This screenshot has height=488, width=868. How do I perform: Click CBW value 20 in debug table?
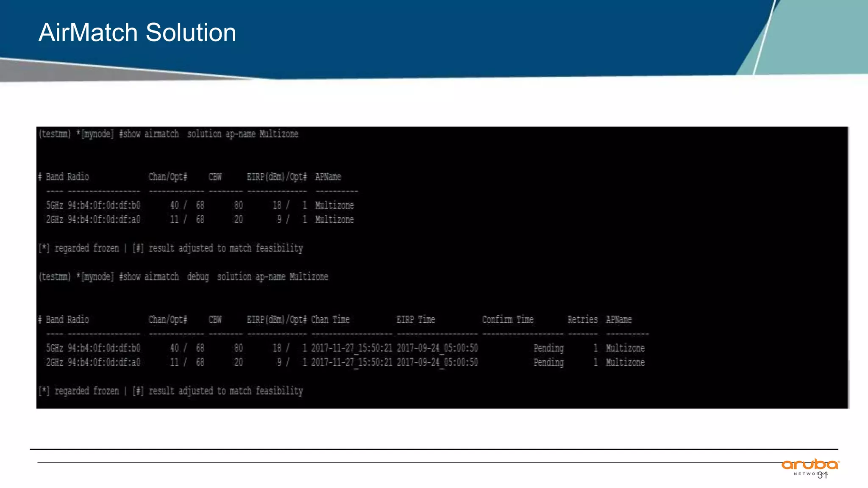[x=239, y=363]
